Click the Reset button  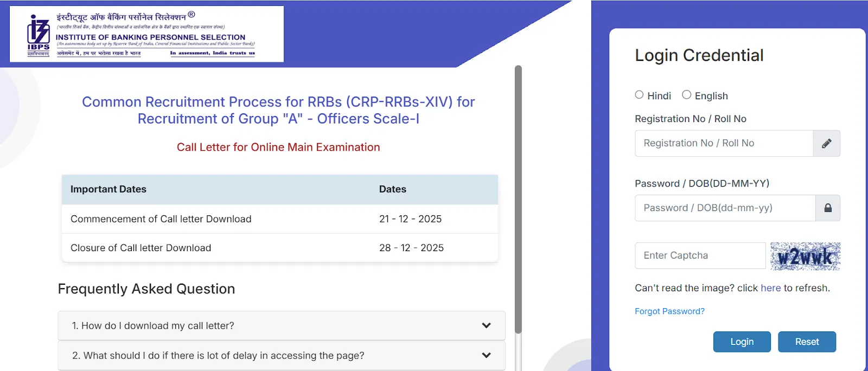coord(807,342)
